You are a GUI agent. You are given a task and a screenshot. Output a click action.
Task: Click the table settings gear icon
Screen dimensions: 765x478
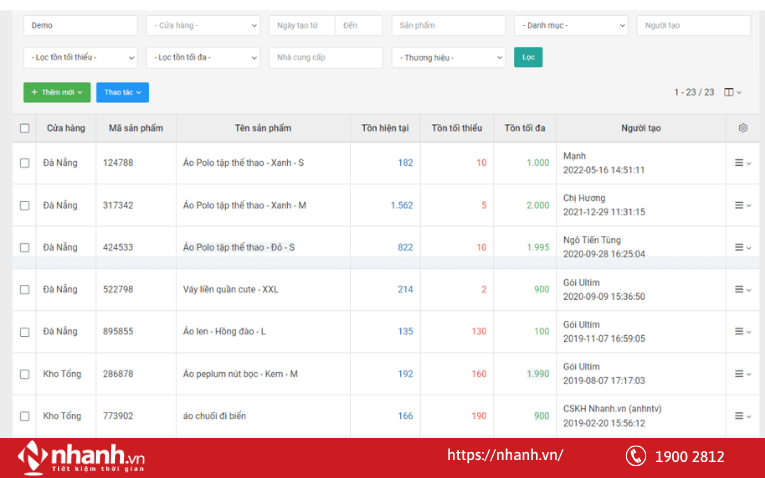coord(742,128)
